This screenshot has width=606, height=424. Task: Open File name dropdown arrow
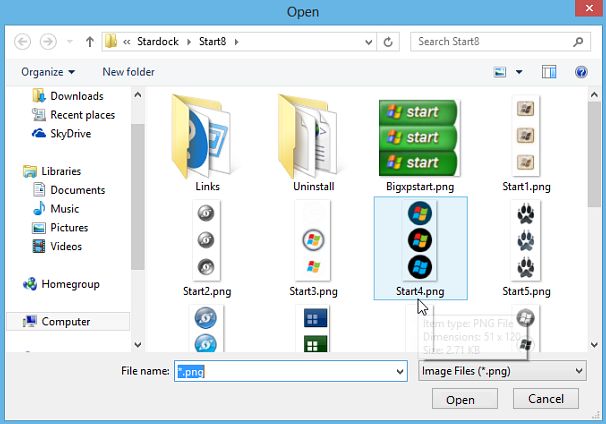pyautogui.click(x=400, y=371)
